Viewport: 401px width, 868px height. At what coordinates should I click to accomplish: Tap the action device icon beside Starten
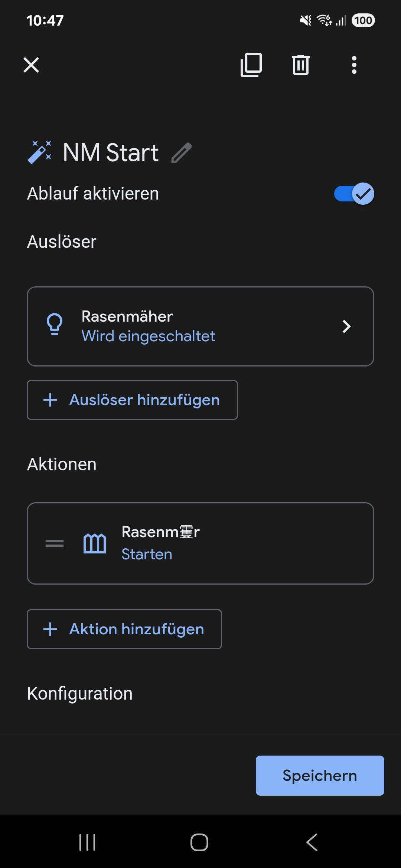point(95,543)
